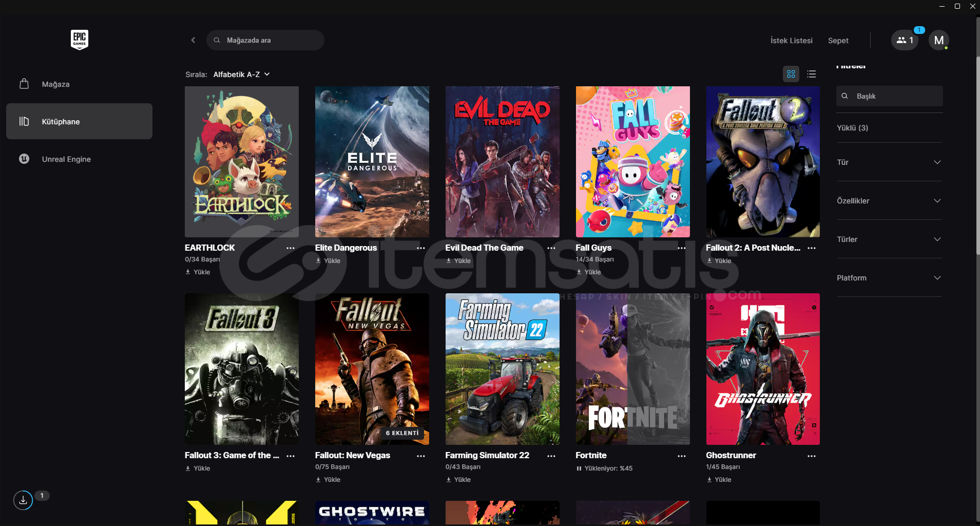Image resolution: width=980 pixels, height=526 pixels.
Task: Open EARTHLOCK options (three dots)
Action: 291,248
